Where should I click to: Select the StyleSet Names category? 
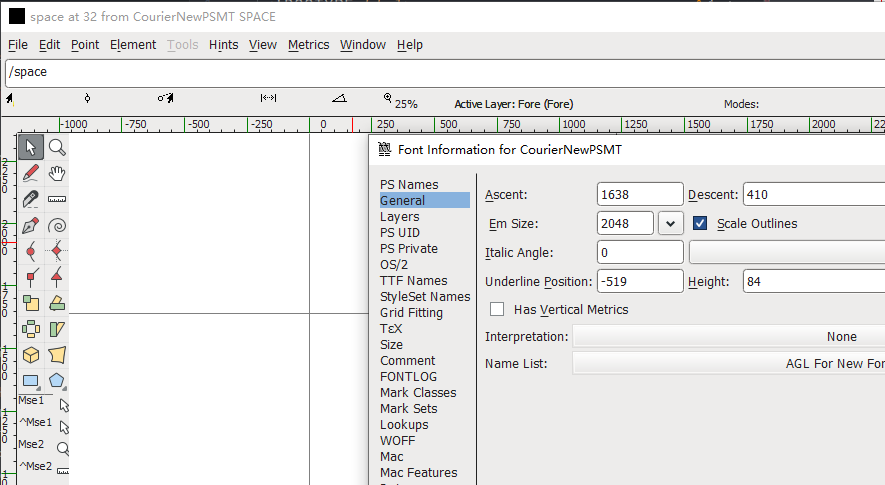pyautogui.click(x=424, y=296)
